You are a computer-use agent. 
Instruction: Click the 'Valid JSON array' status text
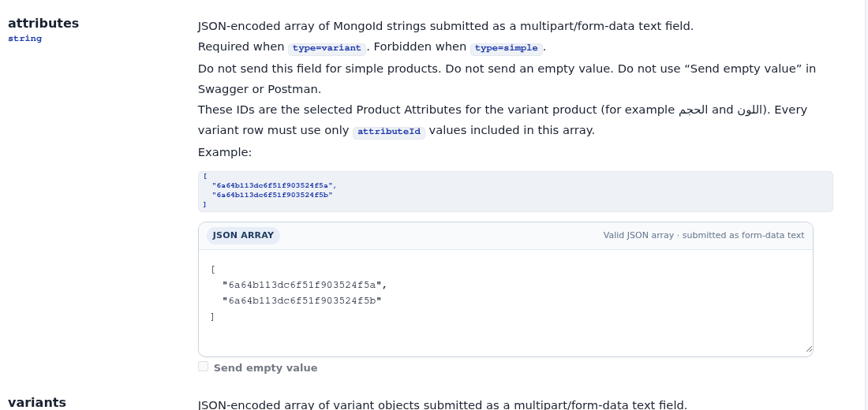coord(638,235)
